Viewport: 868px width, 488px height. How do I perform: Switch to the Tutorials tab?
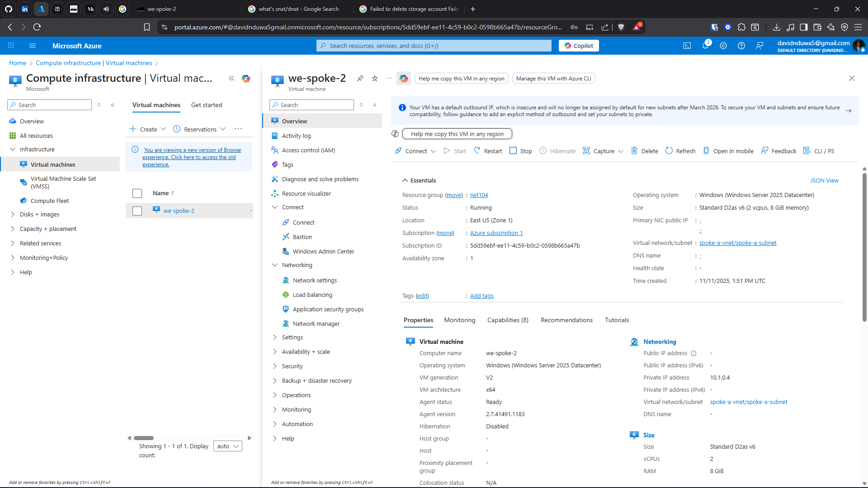pyautogui.click(x=617, y=320)
